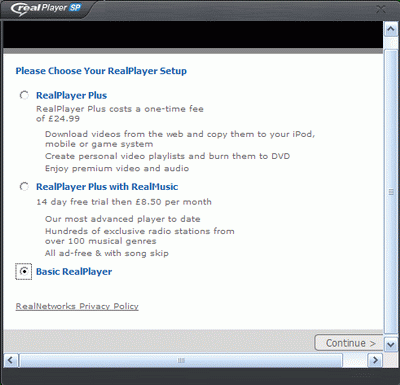This screenshot has height=385, width=400.
Task: Click 'Our most advanced player to date' text
Action: pyautogui.click(x=123, y=219)
